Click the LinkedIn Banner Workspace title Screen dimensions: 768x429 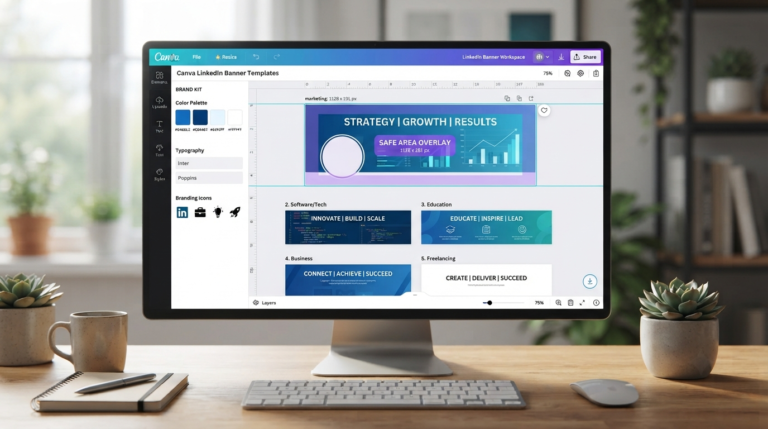pyautogui.click(x=493, y=57)
